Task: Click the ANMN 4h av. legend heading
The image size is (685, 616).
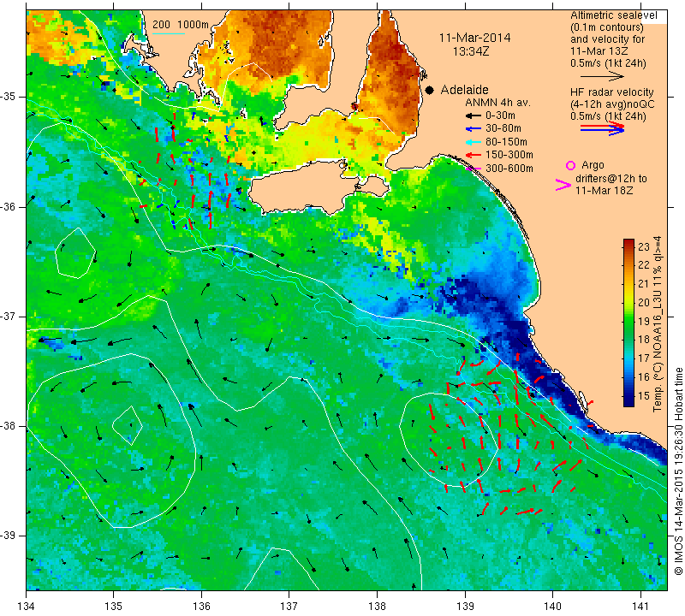Action: (497, 103)
